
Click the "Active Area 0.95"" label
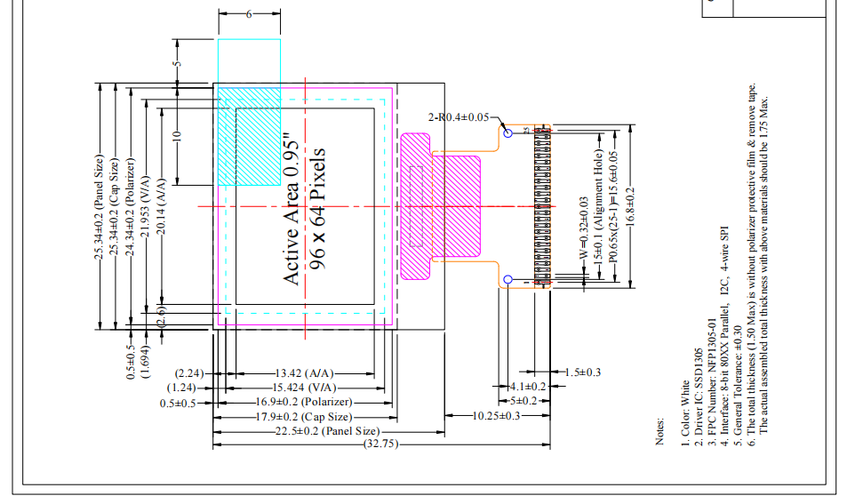click(x=290, y=211)
